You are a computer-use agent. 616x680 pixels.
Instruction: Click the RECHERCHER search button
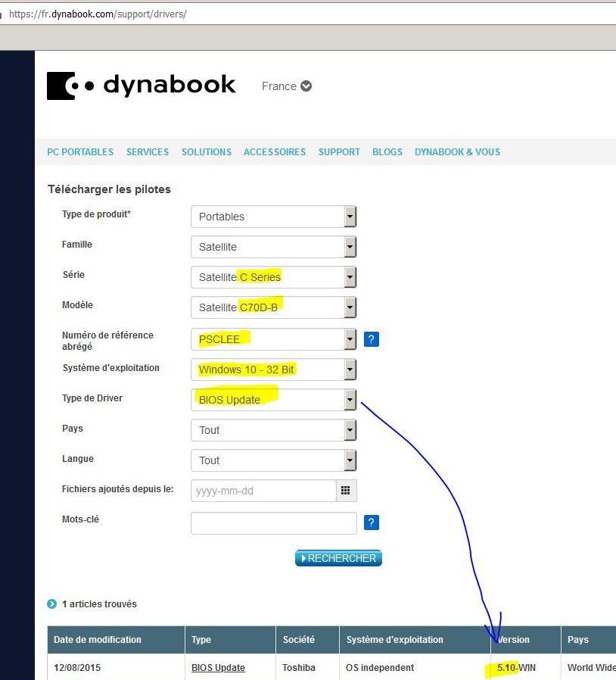(x=338, y=558)
